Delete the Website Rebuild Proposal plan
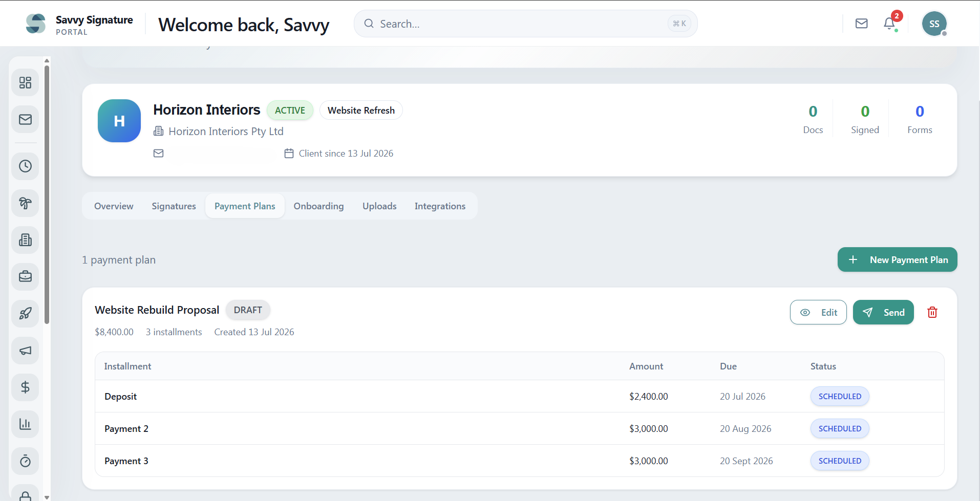980x501 pixels. [932, 312]
